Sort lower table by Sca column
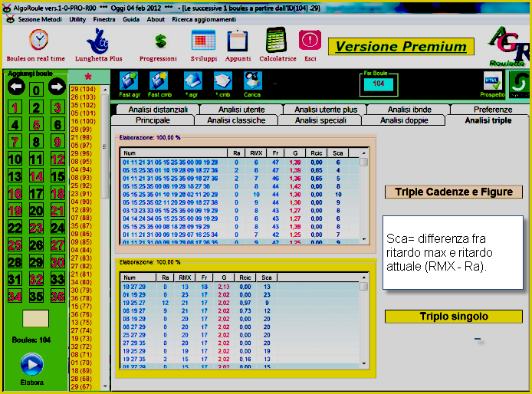The image size is (532, 394). click(267, 277)
